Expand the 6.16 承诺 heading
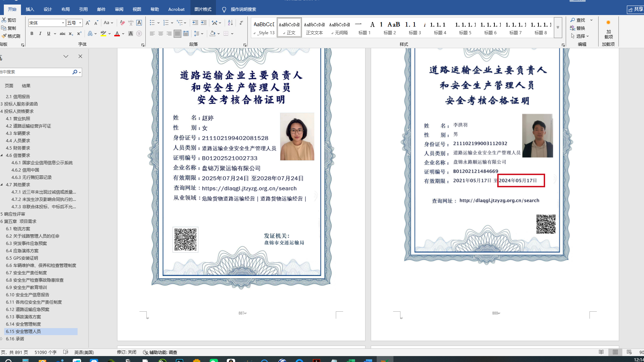644x362 pixels. point(2,339)
